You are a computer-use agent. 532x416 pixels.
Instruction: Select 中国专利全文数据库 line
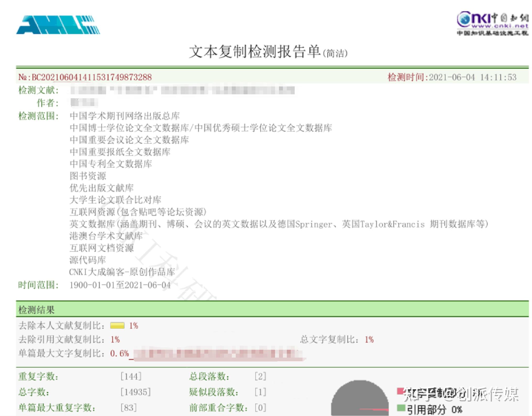111,164
